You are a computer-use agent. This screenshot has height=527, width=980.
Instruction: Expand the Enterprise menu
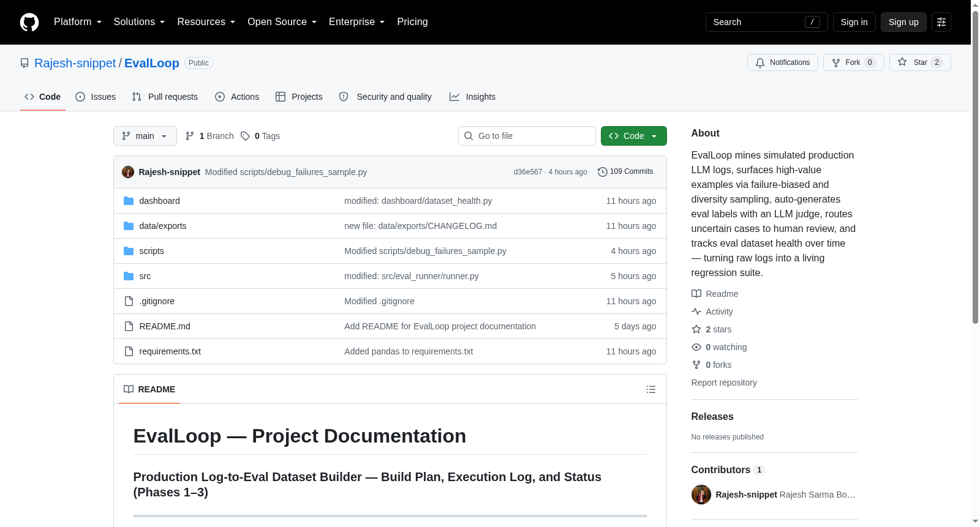pos(357,22)
